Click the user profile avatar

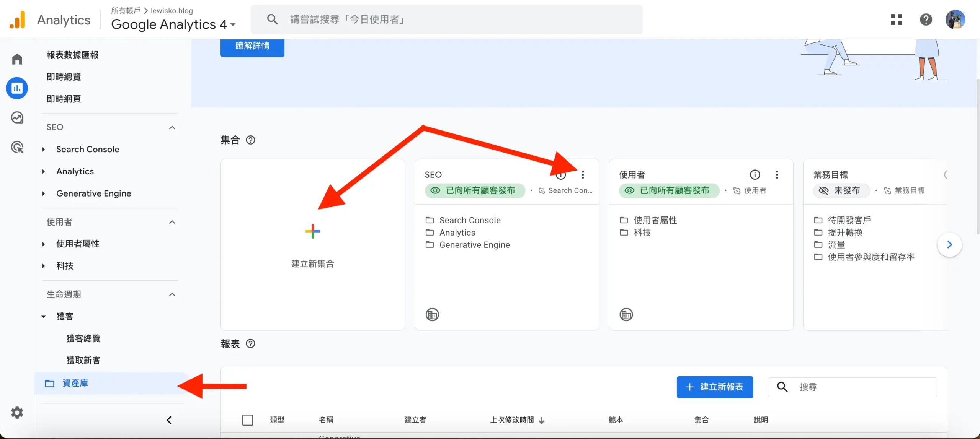coord(955,20)
